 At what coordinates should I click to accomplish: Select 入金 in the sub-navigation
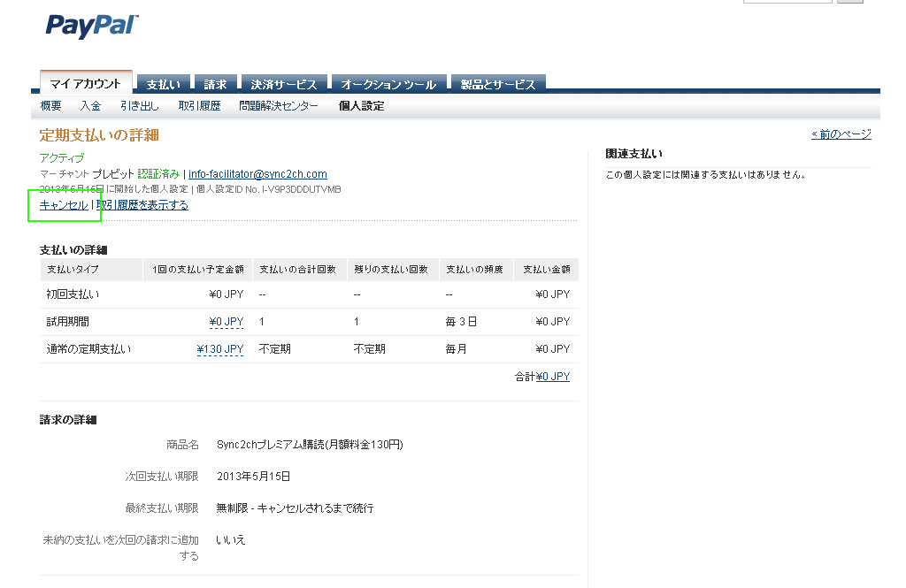click(x=91, y=106)
